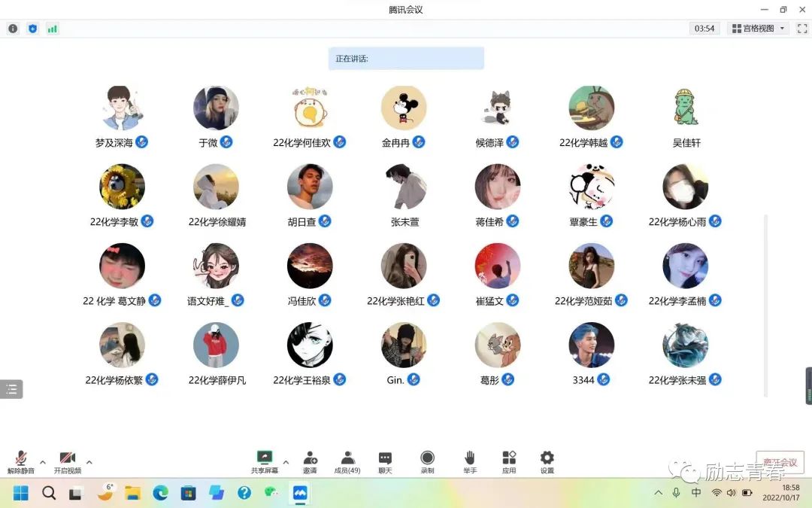Expand the arrow beside 开启视频
This screenshot has width=812, height=508.
click(89, 462)
